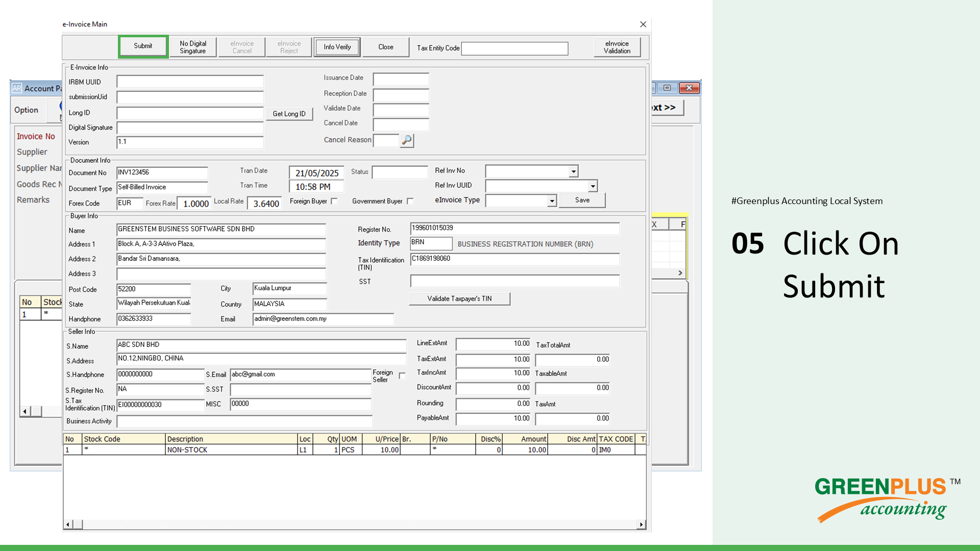980x551 pixels.
Task: Tick the Foreign Buyer checkbox
Action: [x=334, y=202]
